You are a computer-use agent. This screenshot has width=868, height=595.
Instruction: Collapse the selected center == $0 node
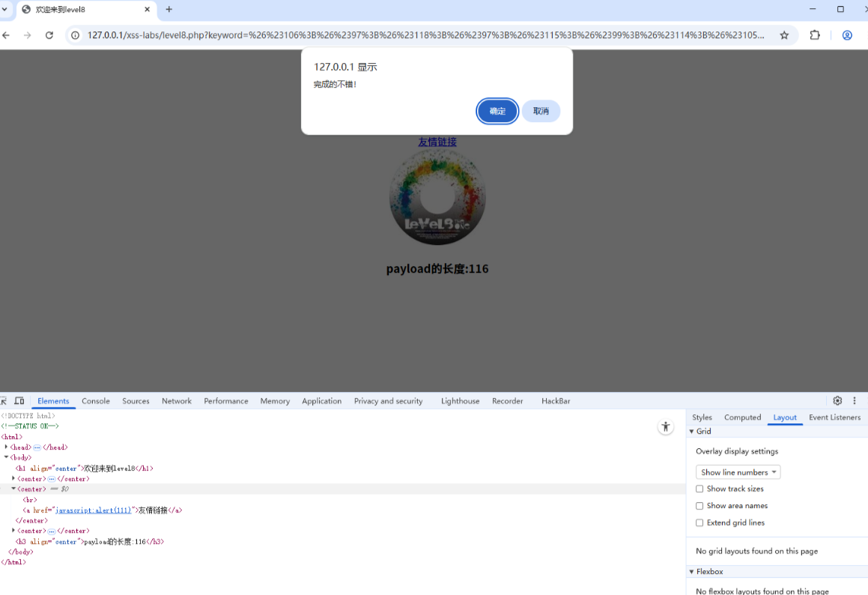tap(13, 489)
